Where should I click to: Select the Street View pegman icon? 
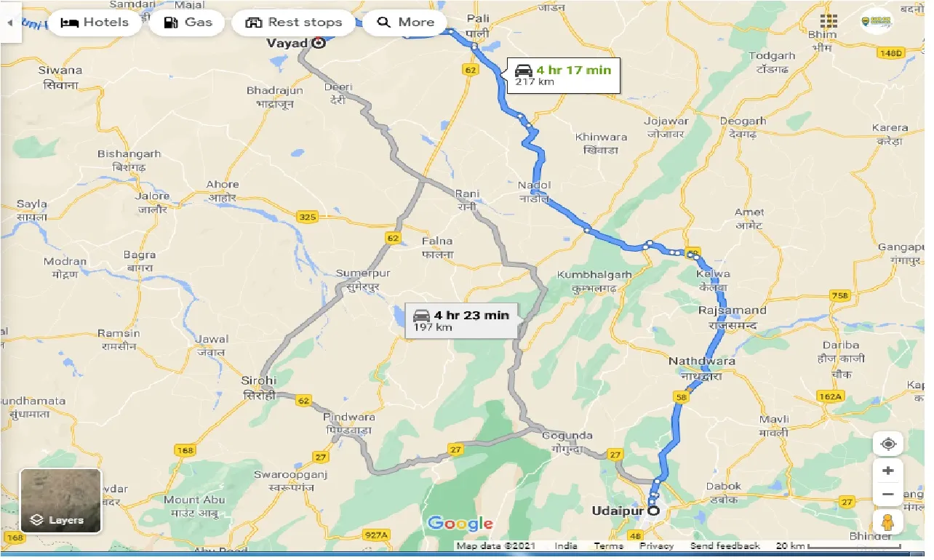tap(888, 523)
